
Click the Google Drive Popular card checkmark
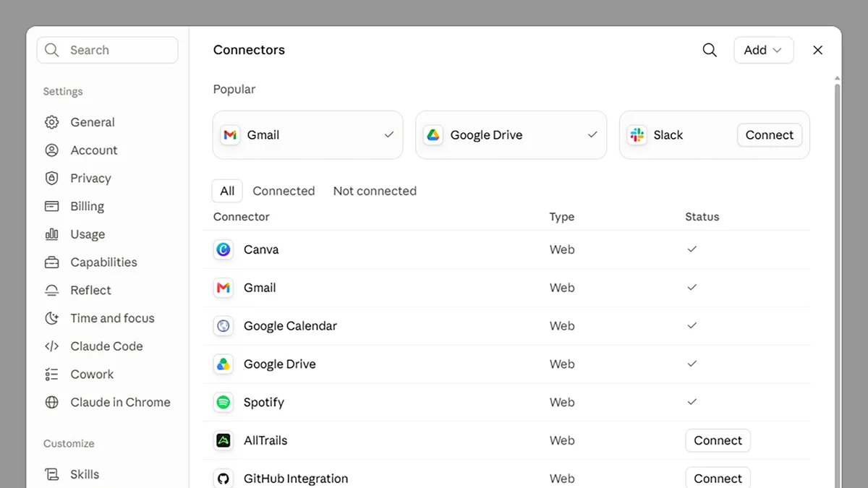click(593, 134)
